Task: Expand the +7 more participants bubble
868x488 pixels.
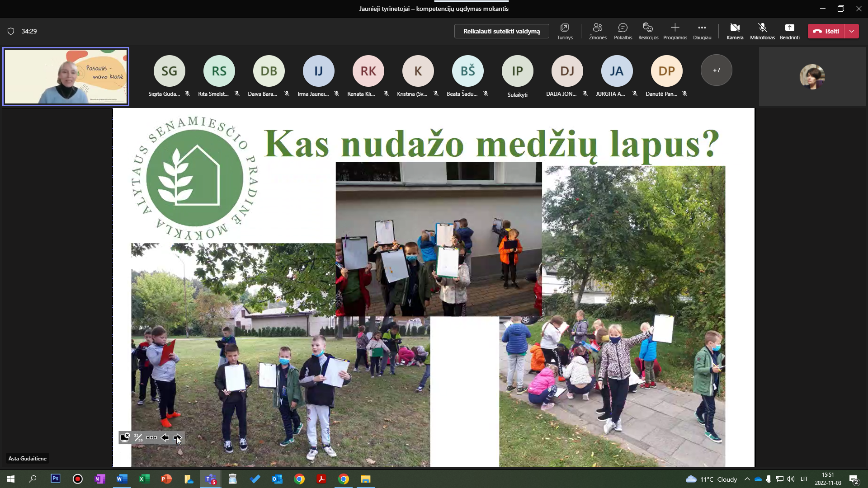Action: point(716,70)
